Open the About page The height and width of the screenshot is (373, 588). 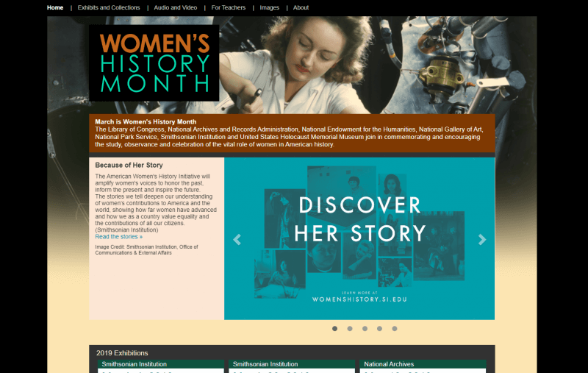[x=301, y=7]
